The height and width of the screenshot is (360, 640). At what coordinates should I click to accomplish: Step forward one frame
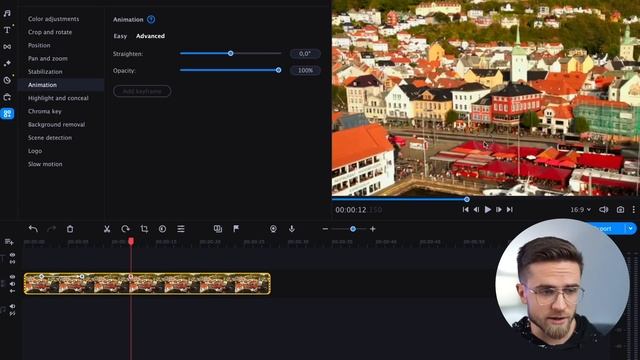pyautogui.click(x=498, y=209)
